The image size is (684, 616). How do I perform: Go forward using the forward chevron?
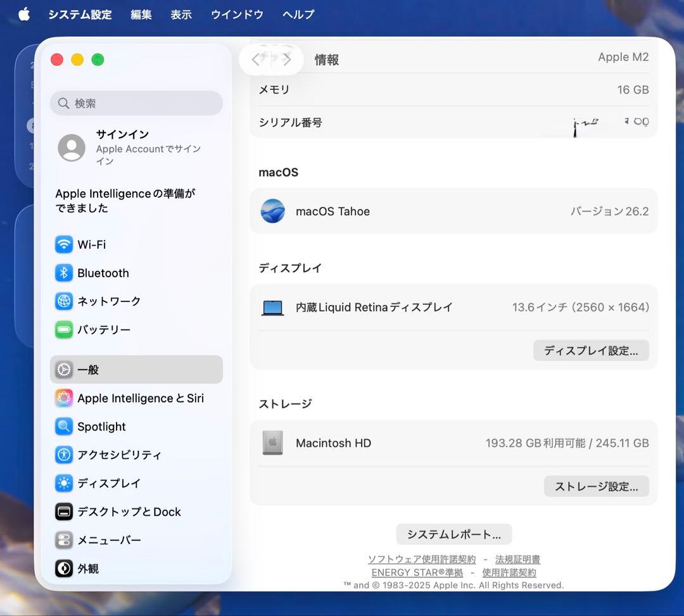point(288,59)
